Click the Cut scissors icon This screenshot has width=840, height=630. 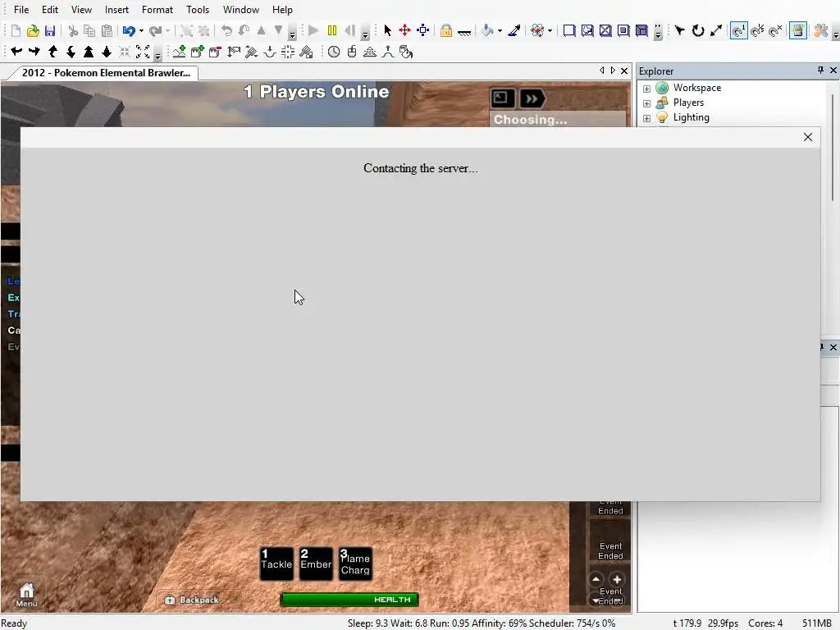(x=73, y=30)
